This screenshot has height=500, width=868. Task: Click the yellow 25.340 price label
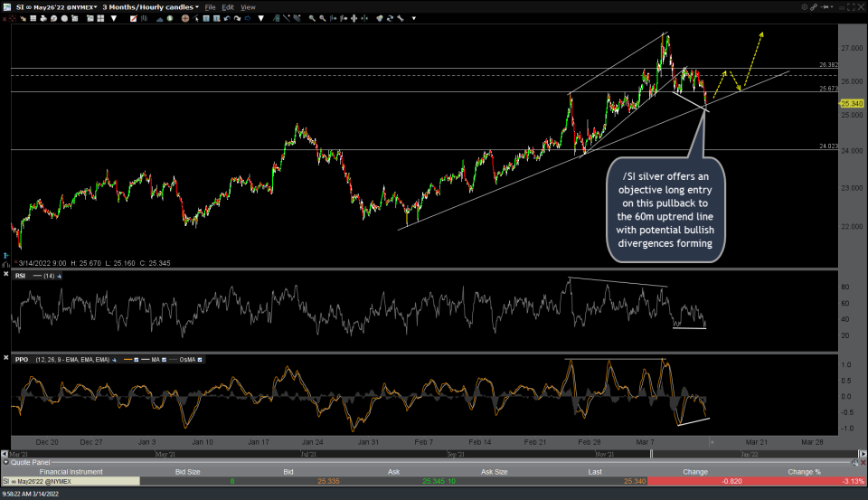tap(850, 104)
